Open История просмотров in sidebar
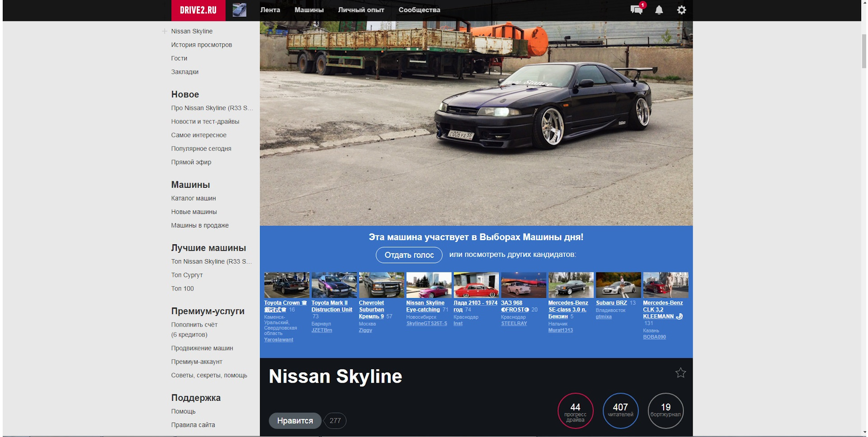868x437 pixels. tap(202, 45)
